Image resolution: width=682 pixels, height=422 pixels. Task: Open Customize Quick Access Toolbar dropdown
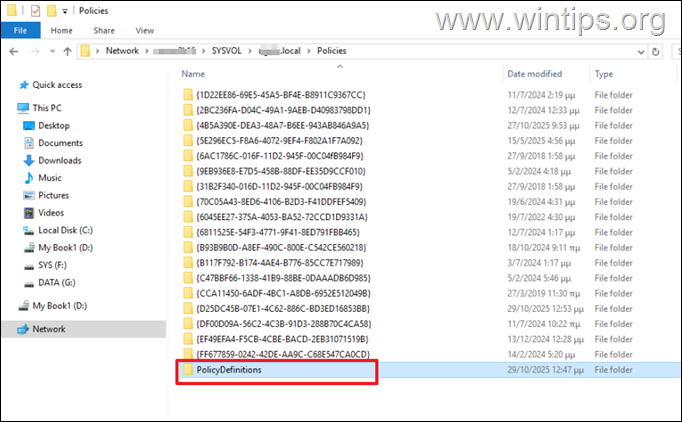[x=65, y=11]
